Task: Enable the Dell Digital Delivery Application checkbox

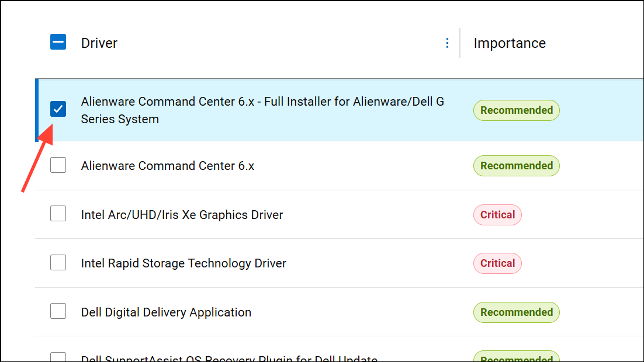Action: (x=58, y=311)
